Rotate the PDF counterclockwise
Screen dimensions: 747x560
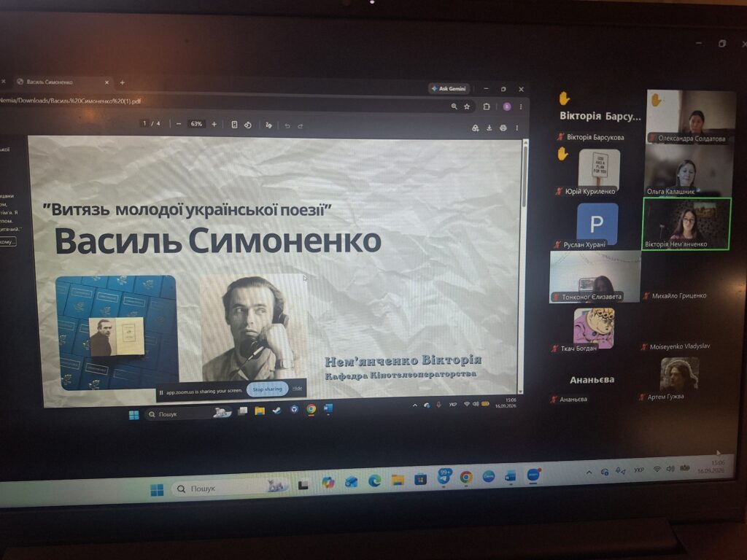pos(248,125)
